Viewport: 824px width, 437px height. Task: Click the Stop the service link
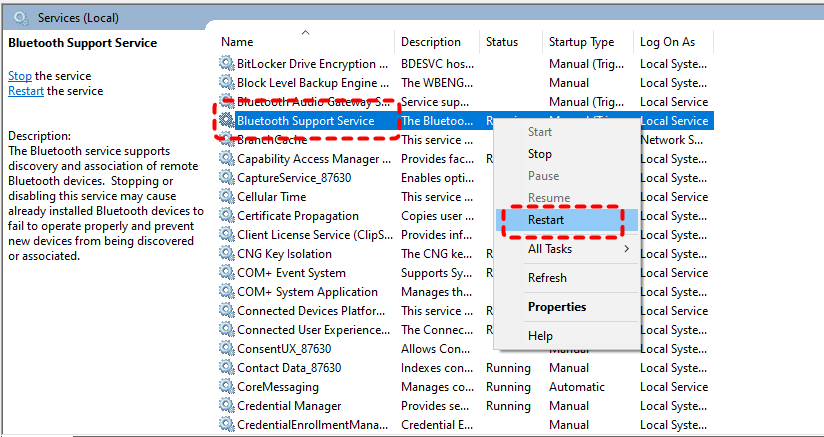pyautogui.click(x=20, y=76)
